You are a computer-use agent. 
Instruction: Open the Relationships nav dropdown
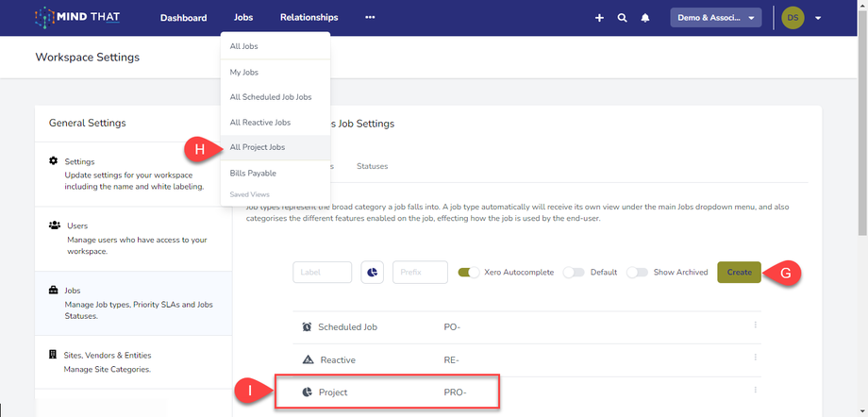(309, 18)
